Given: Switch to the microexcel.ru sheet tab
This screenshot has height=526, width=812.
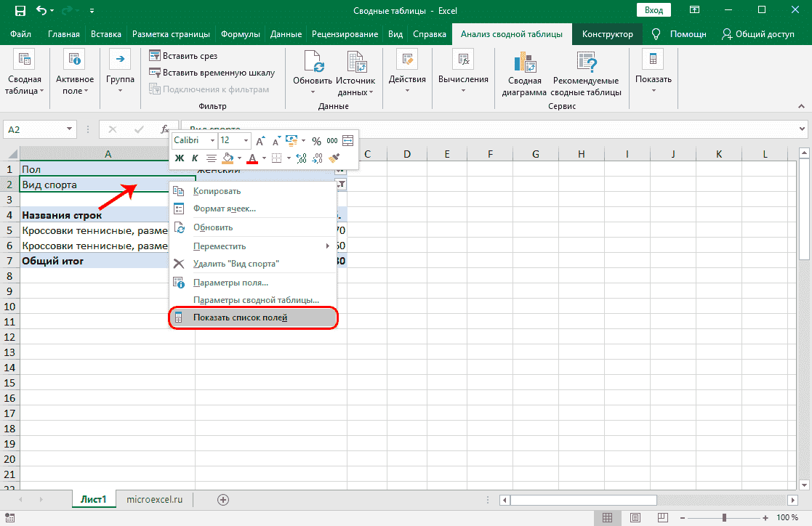Looking at the screenshot, I should point(153,499).
